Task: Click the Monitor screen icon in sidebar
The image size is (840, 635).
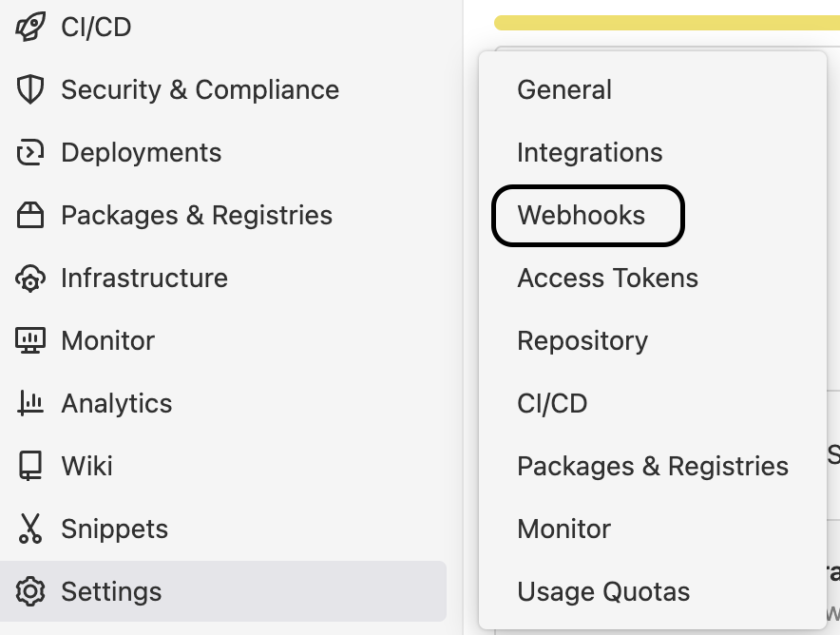Action: click(30, 340)
